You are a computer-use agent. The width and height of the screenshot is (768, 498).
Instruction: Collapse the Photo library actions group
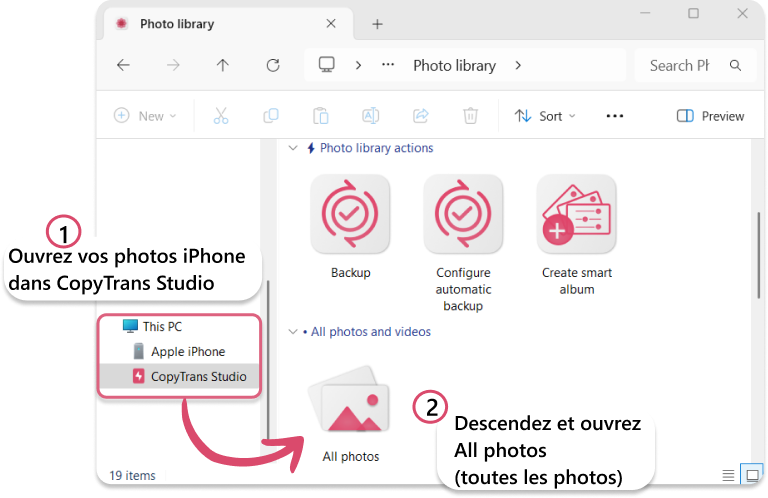click(x=293, y=148)
